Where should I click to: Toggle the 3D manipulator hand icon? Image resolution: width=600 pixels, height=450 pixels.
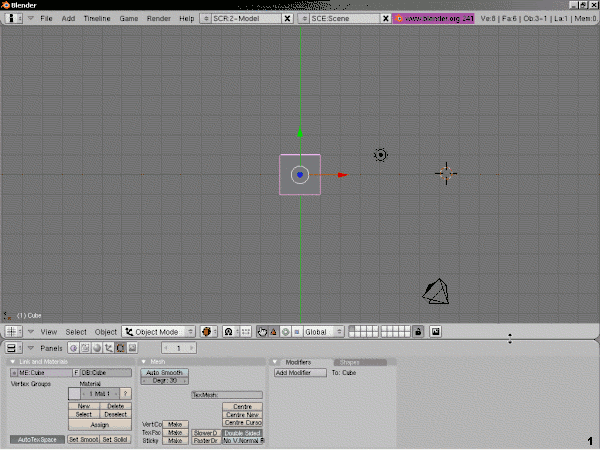click(262, 331)
